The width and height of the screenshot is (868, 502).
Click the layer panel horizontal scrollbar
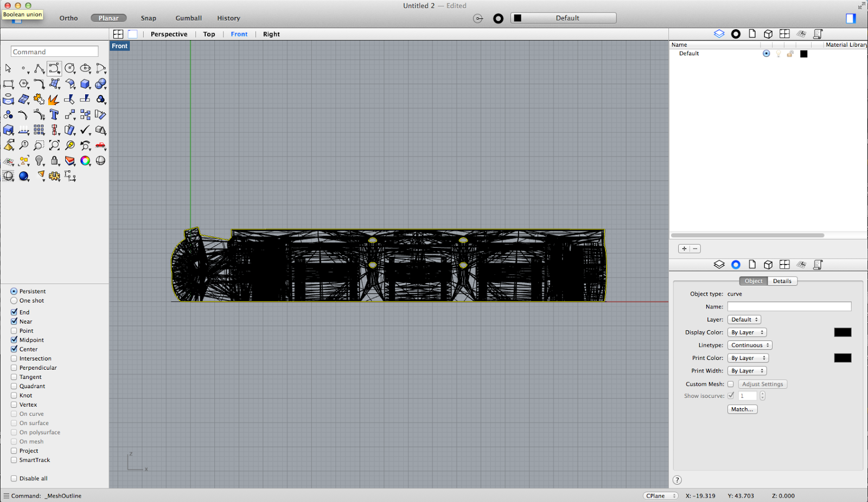click(x=748, y=235)
